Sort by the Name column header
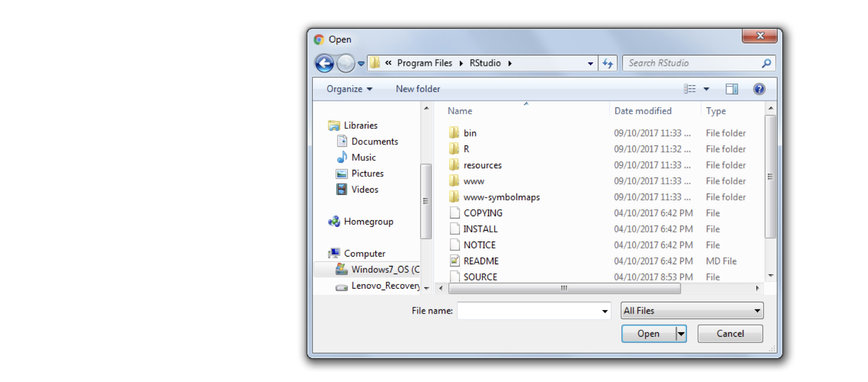This screenshot has height=382, width=868. coord(460,111)
